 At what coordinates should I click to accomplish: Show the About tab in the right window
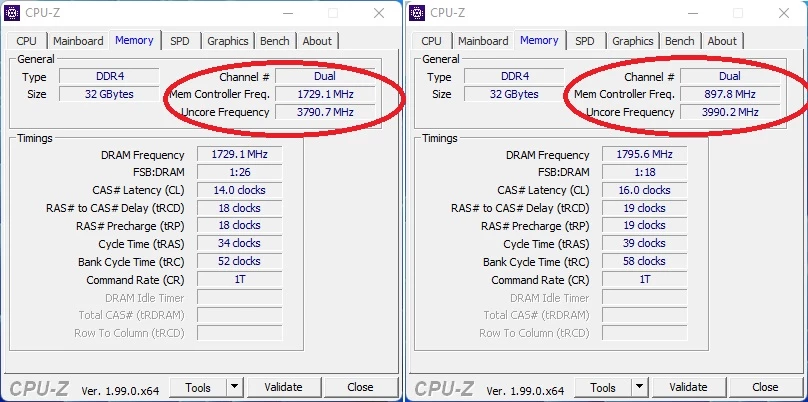point(722,41)
